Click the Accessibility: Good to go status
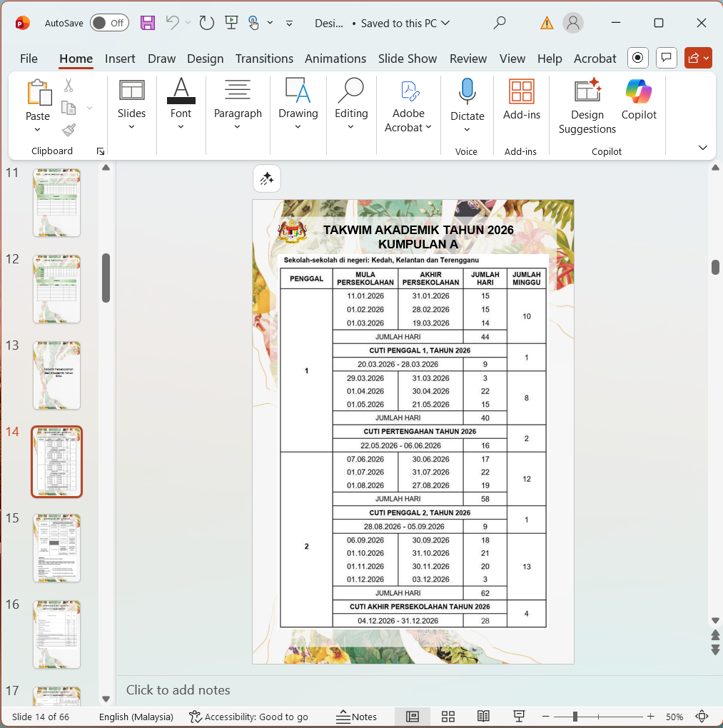This screenshot has width=723, height=728. click(x=248, y=717)
